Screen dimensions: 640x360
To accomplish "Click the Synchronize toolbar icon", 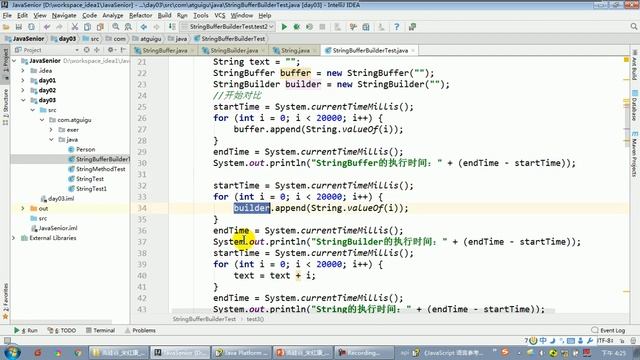I will [31, 27].
